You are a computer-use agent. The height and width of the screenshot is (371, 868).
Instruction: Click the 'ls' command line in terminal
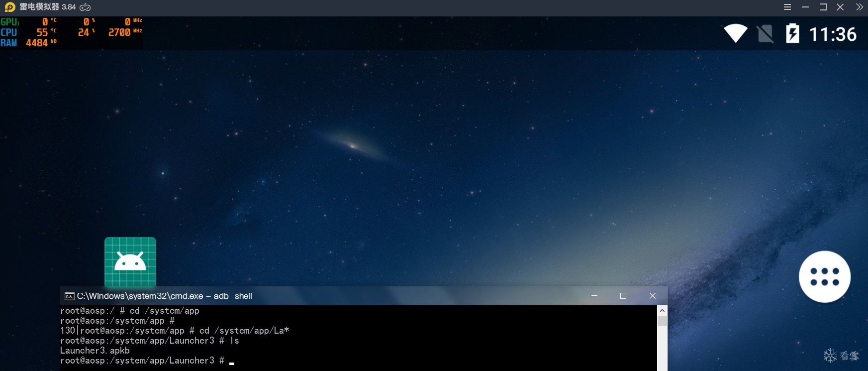[150, 341]
